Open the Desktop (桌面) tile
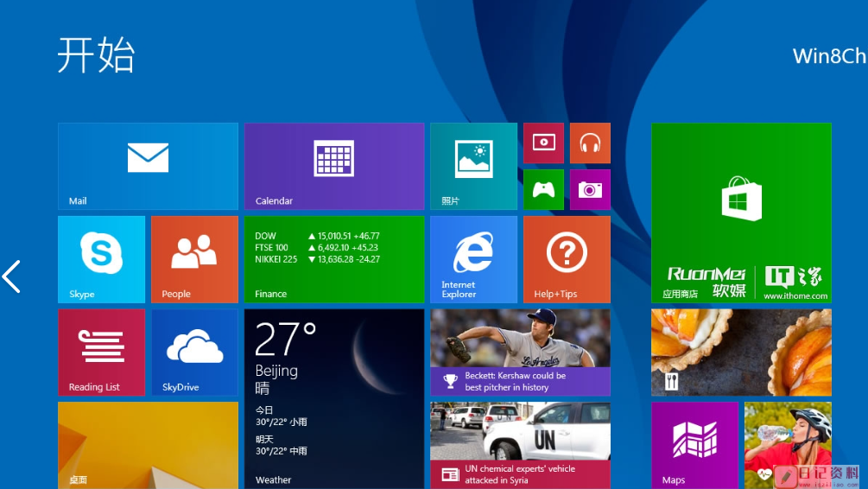This screenshot has height=489, width=868. coord(148,445)
